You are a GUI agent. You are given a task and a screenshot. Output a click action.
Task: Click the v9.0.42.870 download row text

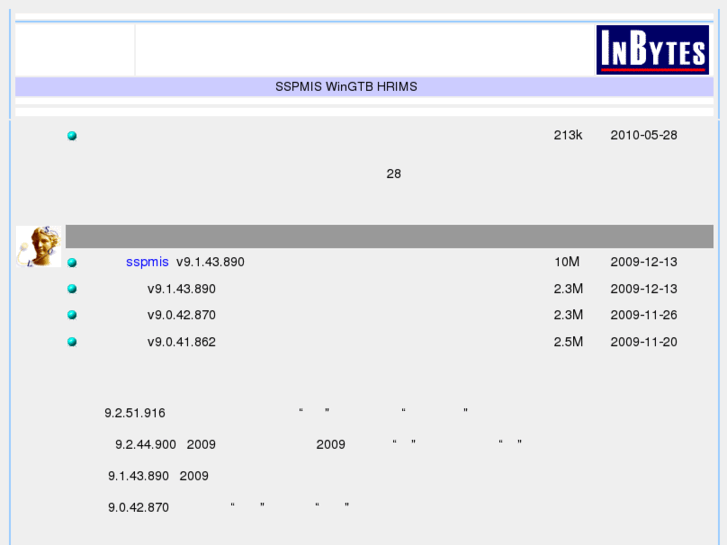click(x=181, y=315)
